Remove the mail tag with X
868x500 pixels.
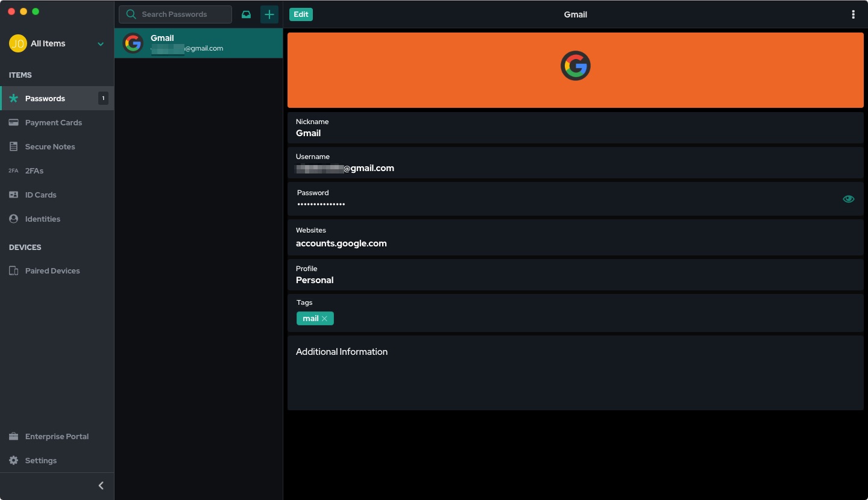pos(324,319)
